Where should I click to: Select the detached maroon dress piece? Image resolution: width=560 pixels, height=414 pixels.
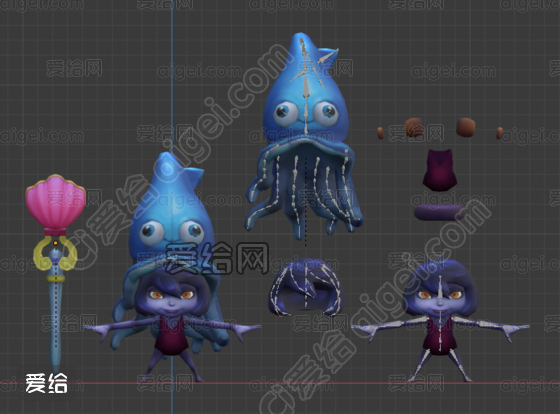pos(440,170)
